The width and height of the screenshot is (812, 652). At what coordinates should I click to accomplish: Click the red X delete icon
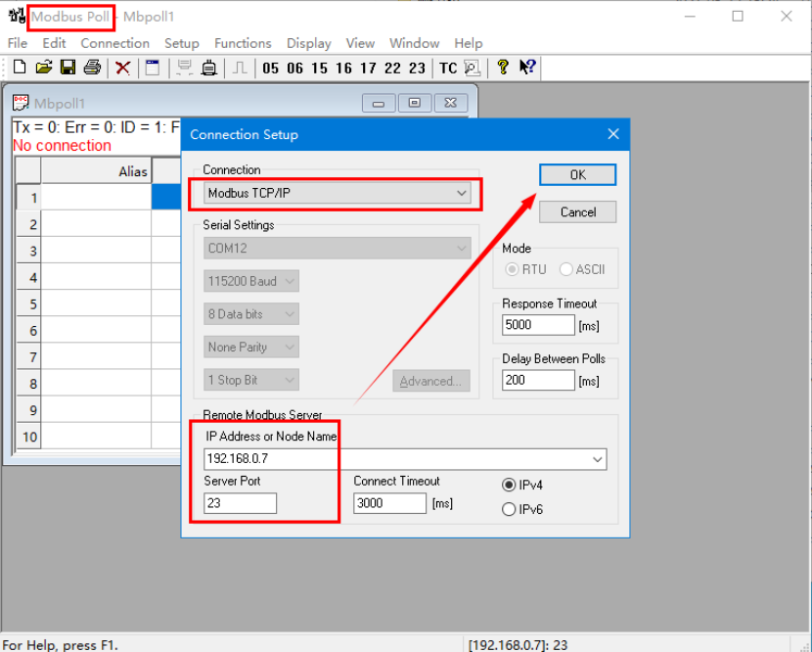(122, 68)
